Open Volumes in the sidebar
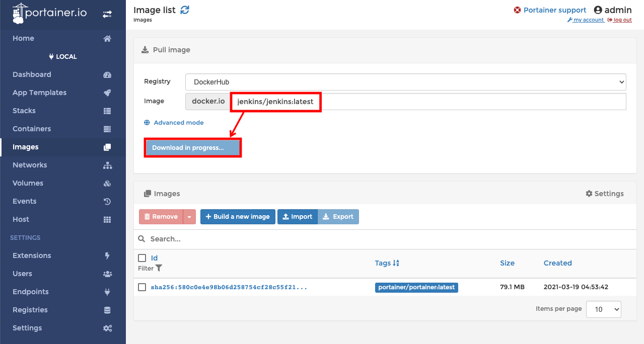The height and width of the screenshot is (344, 644). pos(28,183)
